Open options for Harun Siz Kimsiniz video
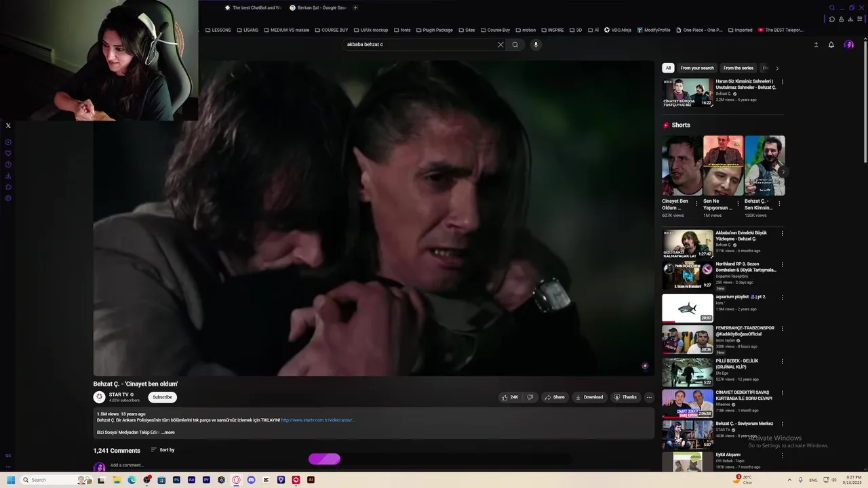868x488 pixels. [782, 82]
